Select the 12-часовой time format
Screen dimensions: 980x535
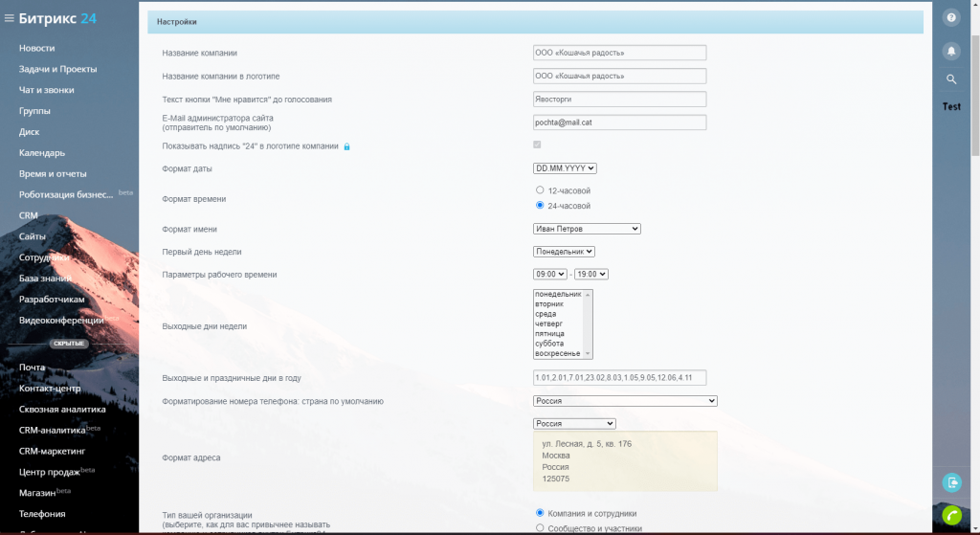540,190
